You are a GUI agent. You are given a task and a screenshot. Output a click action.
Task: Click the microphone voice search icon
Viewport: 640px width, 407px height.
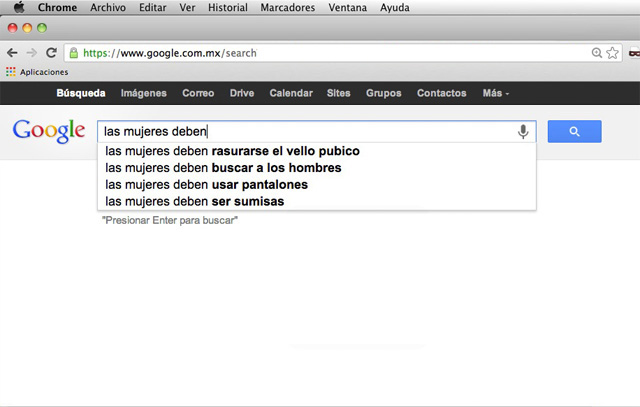tap(523, 132)
